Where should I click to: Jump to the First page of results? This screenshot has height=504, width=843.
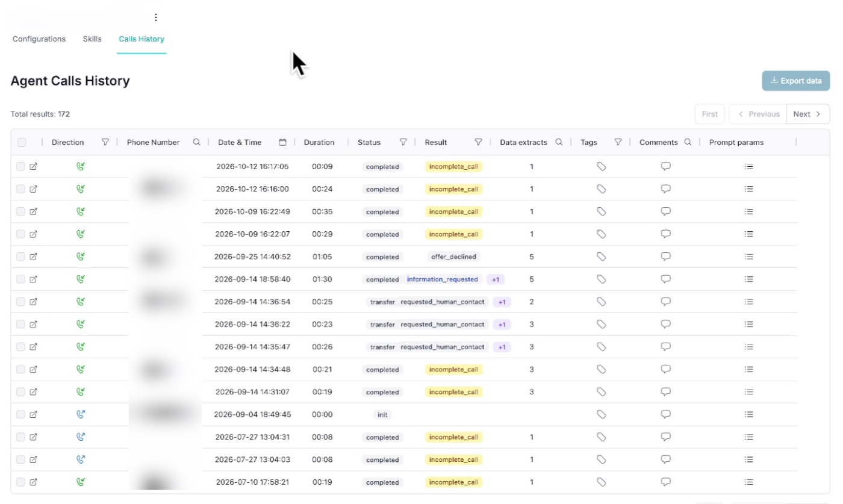pos(710,114)
